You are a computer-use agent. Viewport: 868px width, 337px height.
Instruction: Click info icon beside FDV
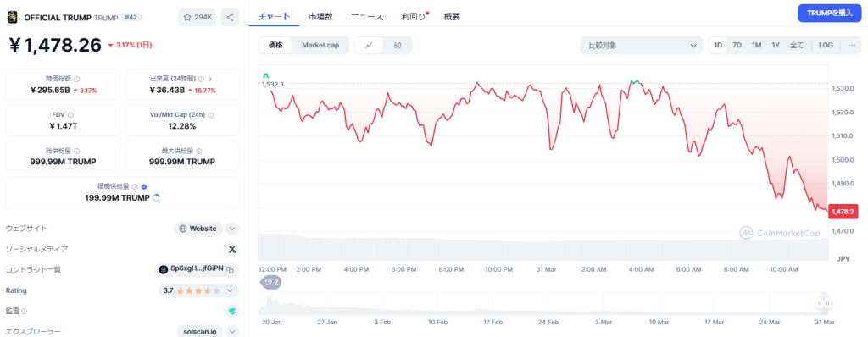[70, 115]
